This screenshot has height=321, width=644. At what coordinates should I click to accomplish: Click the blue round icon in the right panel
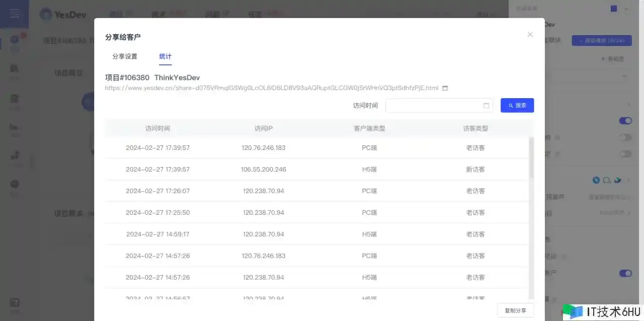tap(596, 180)
